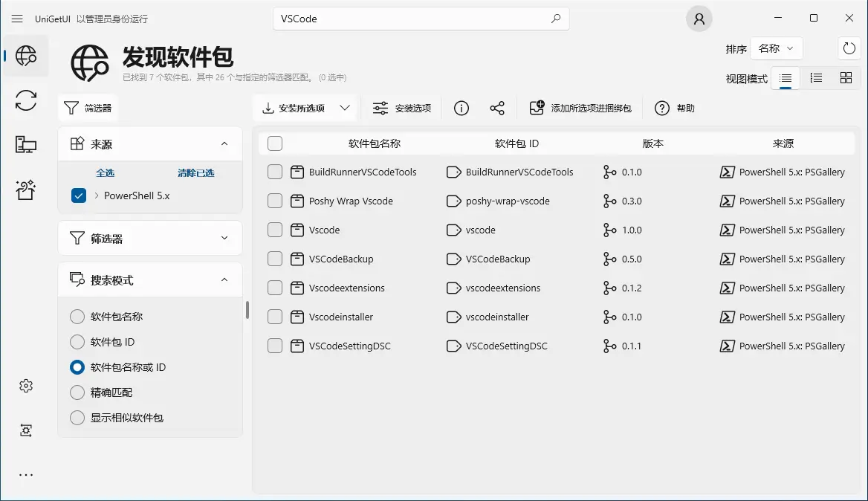Open the settings gear in sidebar

click(26, 386)
